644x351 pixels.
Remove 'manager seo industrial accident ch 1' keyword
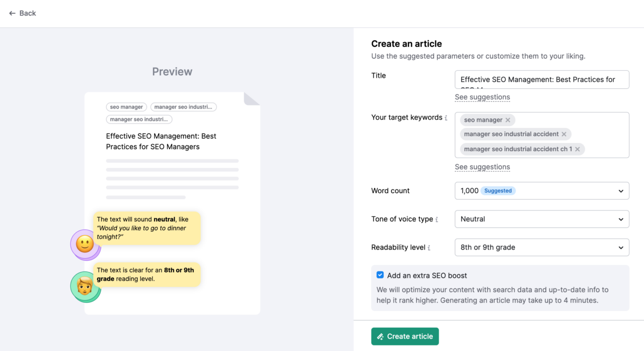pos(577,149)
